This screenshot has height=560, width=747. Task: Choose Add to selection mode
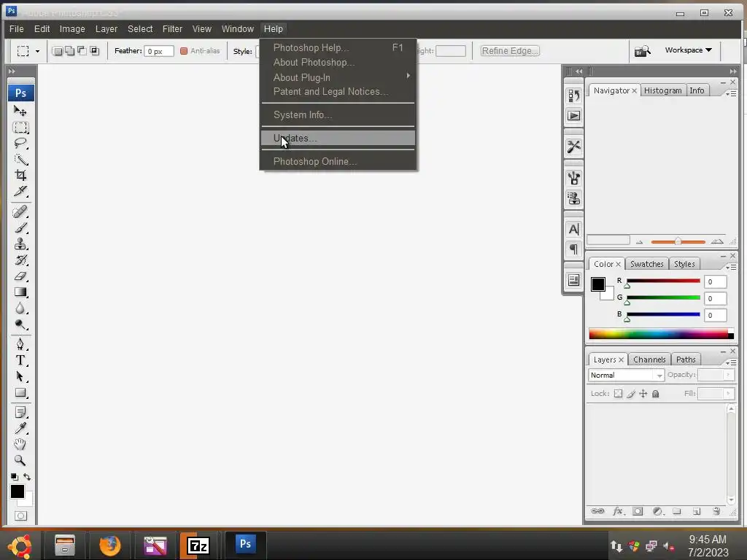pos(69,51)
